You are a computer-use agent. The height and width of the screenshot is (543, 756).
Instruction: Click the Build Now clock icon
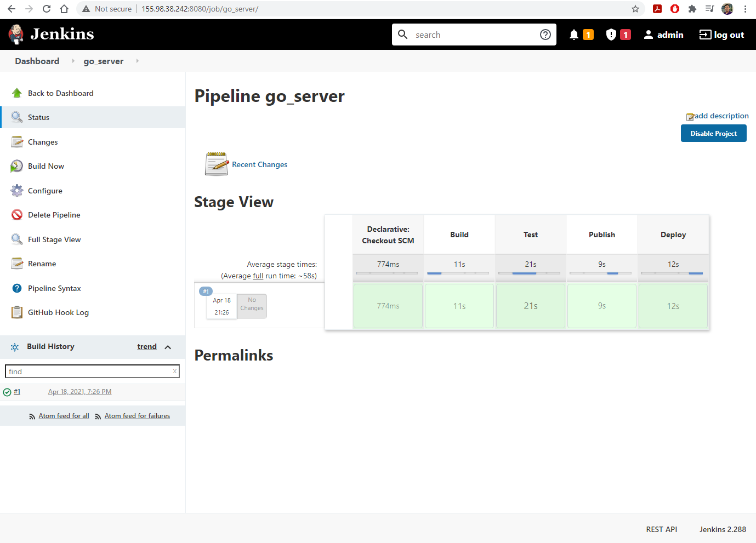tap(17, 167)
